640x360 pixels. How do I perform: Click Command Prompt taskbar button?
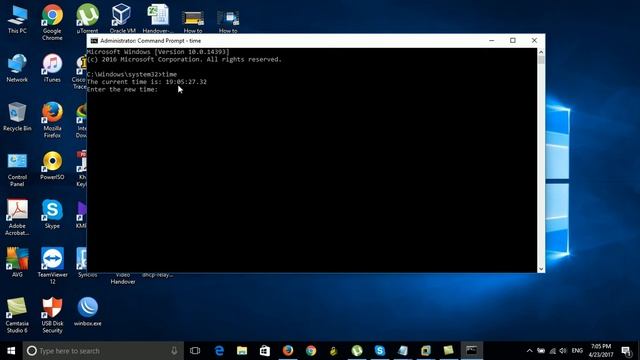coord(472,351)
